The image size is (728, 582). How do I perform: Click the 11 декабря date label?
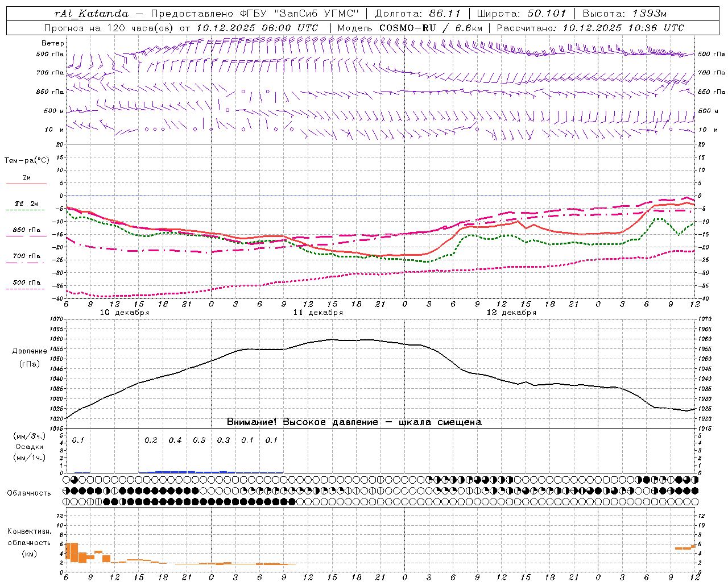(x=318, y=313)
